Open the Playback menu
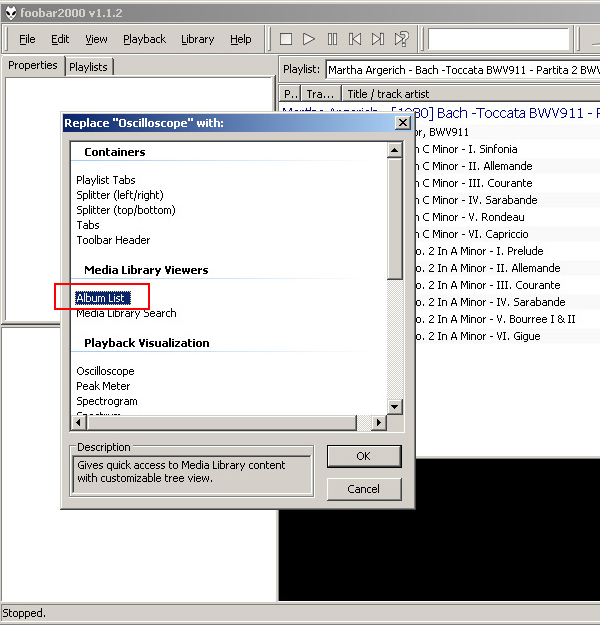The height and width of the screenshot is (625, 600). click(x=144, y=39)
